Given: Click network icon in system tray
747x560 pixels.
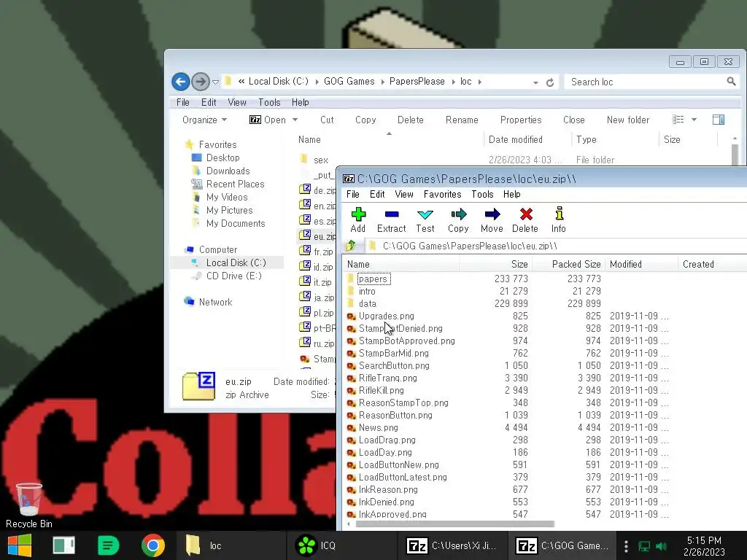Looking at the screenshot, I should (644, 546).
